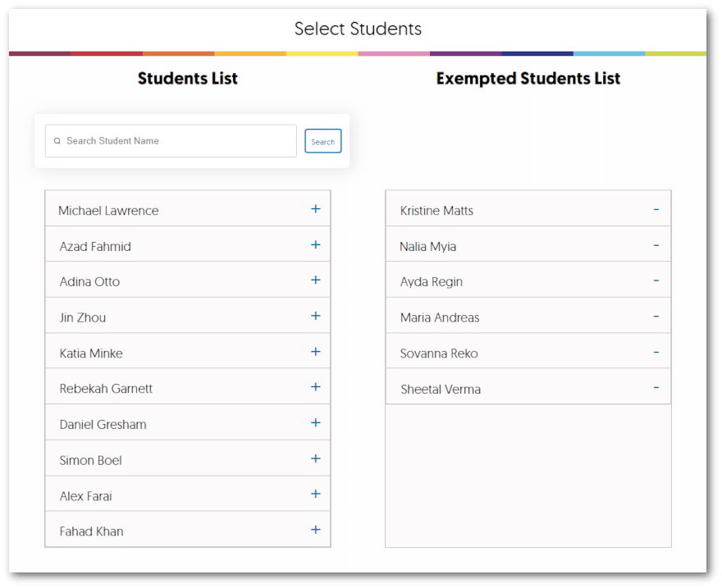Click the Search Student Name input field

tap(170, 141)
